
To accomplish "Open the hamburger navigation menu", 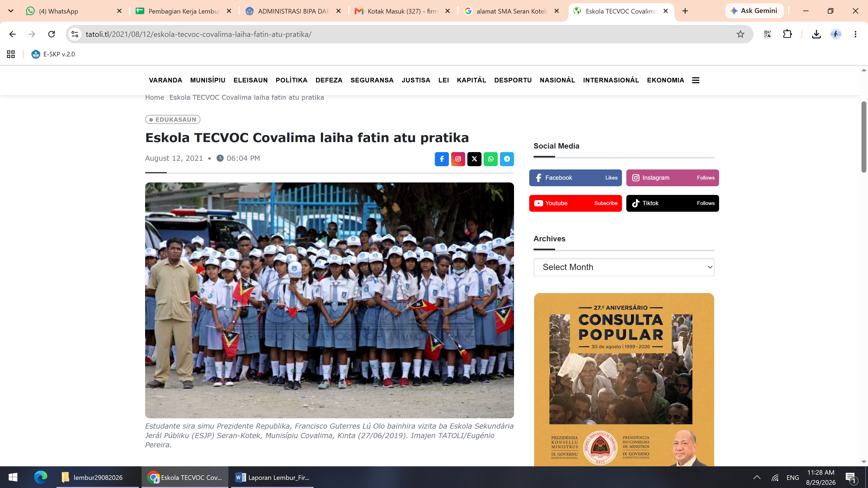I will (695, 80).
